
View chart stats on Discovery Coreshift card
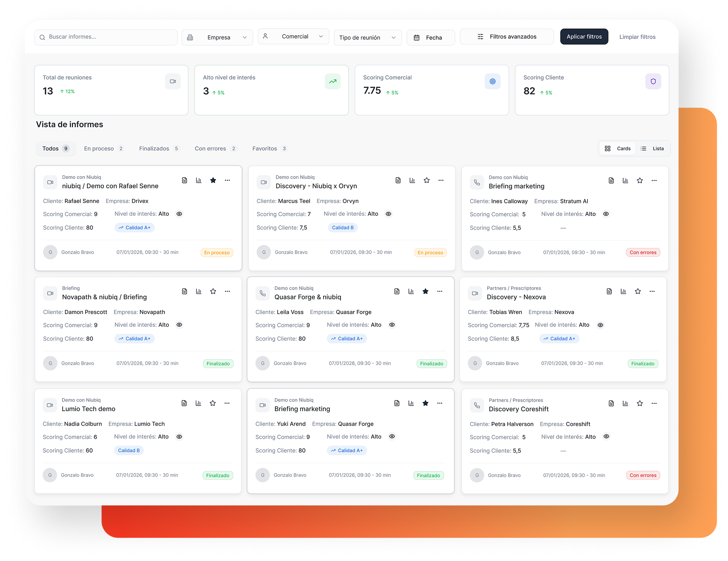625,404
